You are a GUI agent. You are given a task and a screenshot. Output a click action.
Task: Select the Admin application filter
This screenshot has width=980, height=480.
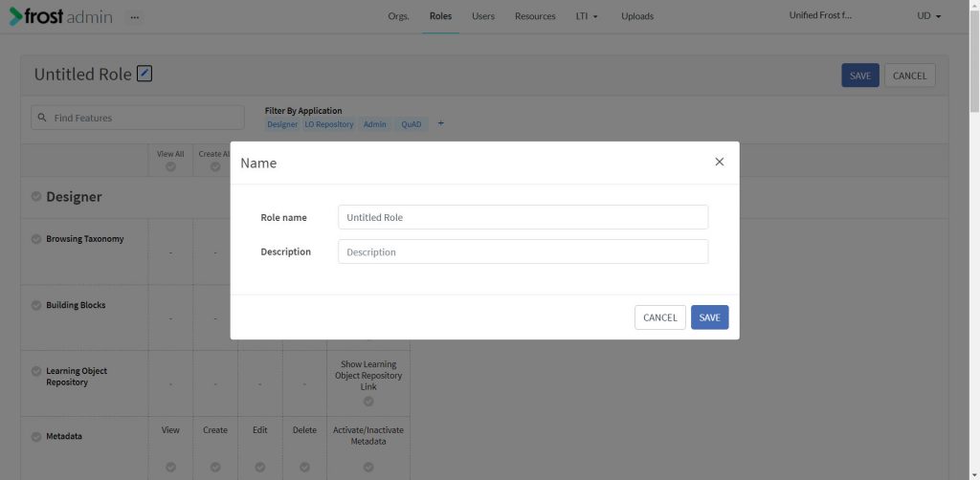click(375, 124)
